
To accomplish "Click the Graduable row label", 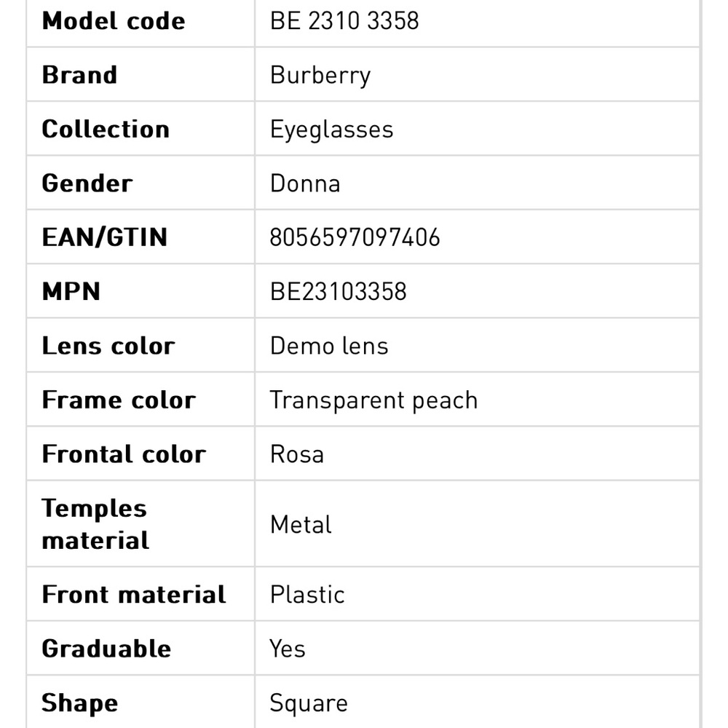I will pos(106,649).
